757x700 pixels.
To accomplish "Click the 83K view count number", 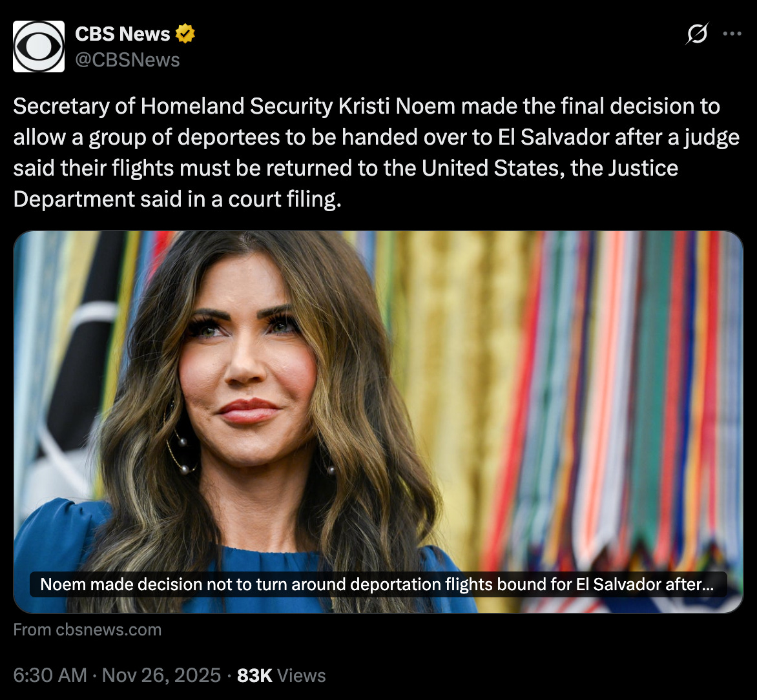I will point(254,675).
